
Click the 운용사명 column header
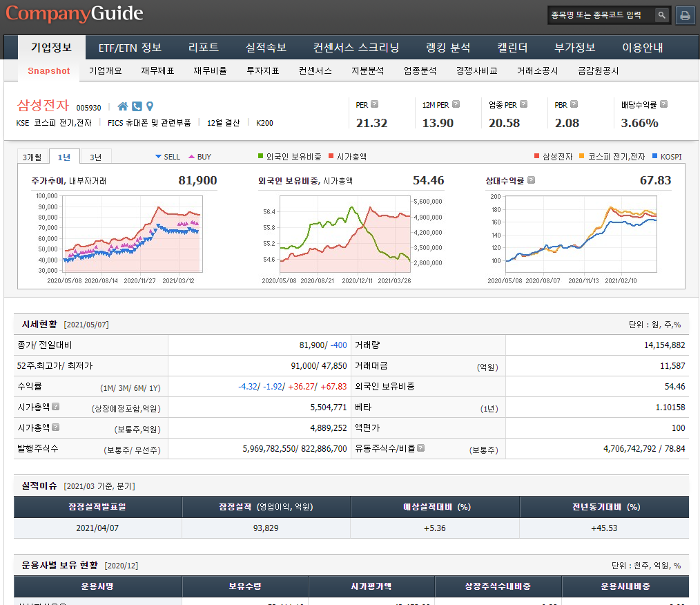(97, 586)
